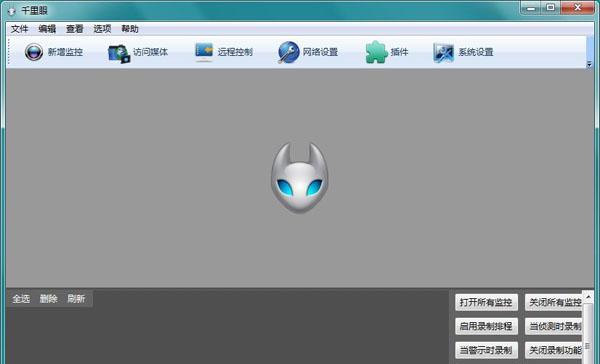Click the alien mask logo in center
600x364 pixels.
pos(300,177)
